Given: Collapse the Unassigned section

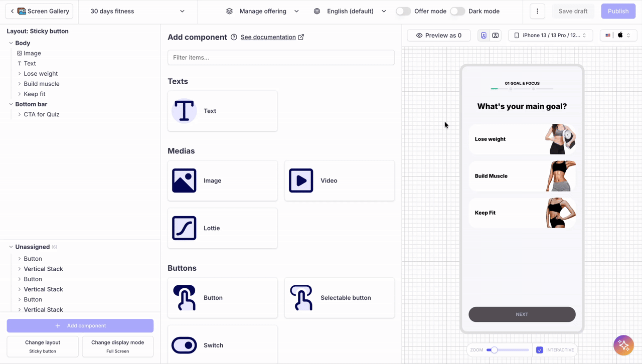Looking at the screenshot, I should coord(11,247).
